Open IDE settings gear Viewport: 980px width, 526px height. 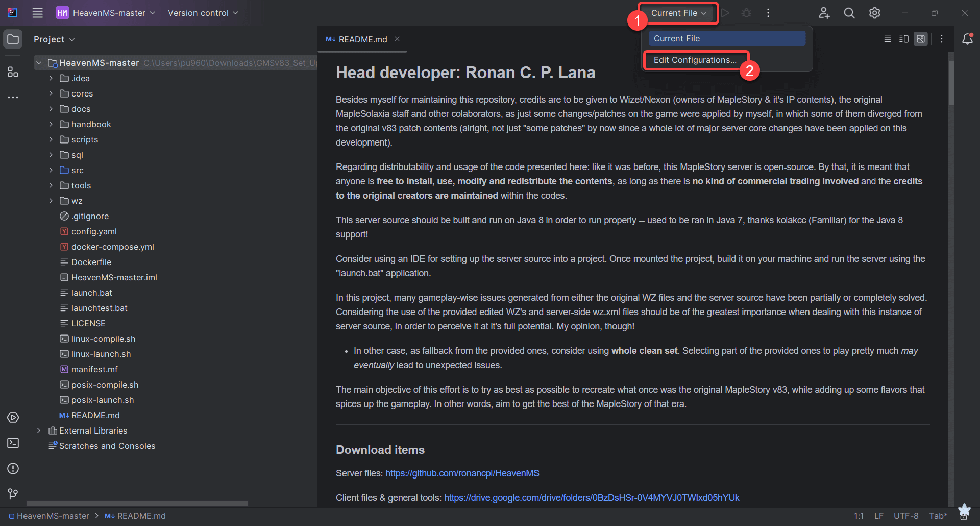[875, 13]
